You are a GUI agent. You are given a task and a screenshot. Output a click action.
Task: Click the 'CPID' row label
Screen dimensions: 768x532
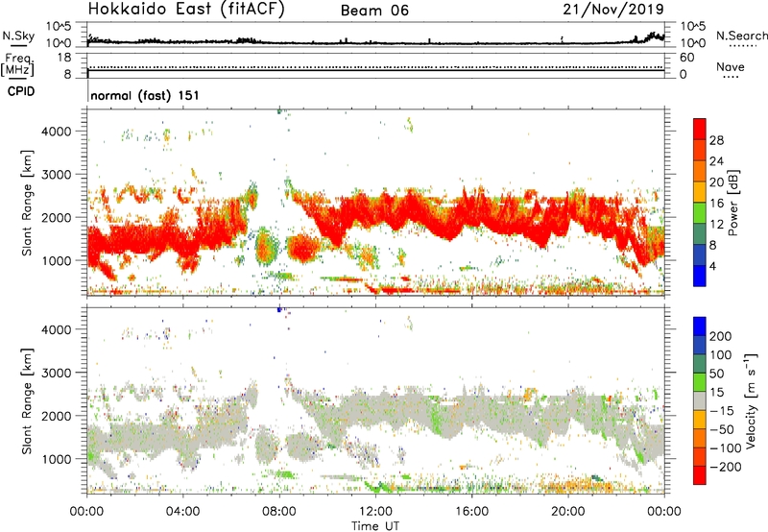(x=21, y=91)
